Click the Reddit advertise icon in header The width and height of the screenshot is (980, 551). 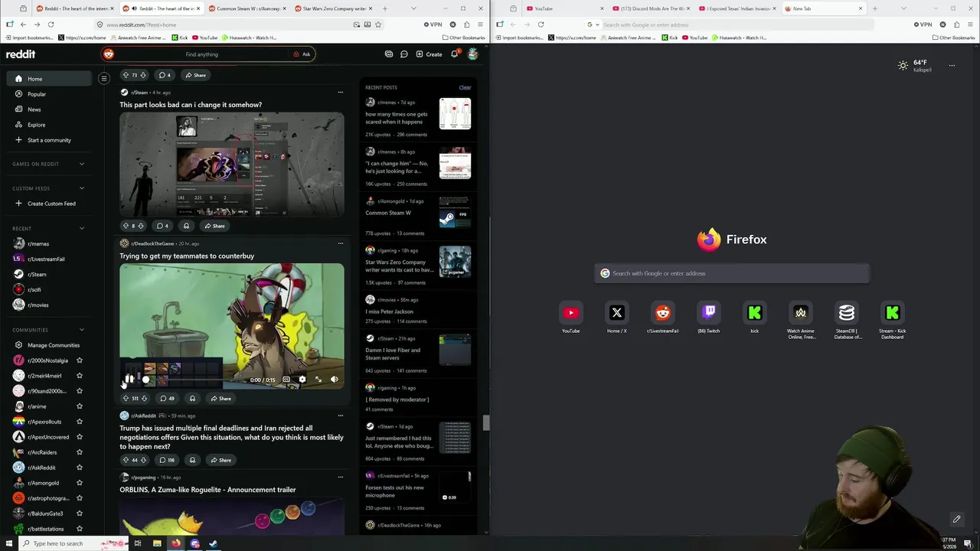389,54
